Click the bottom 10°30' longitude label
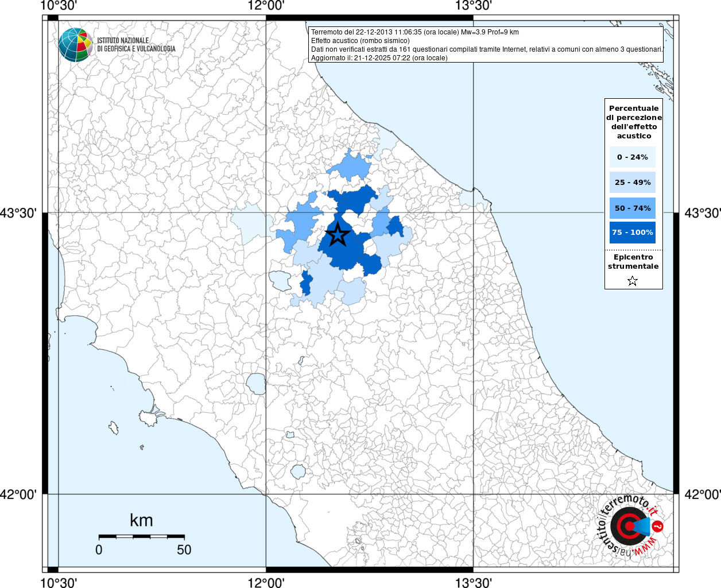 point(59,582)
